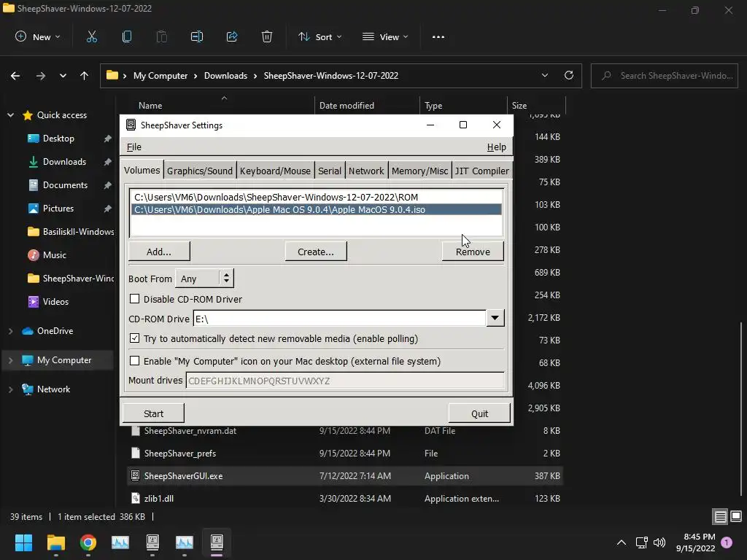Switch to the Serial tab
Viewport: 747px width, 560px height.
[x=330, y=171]
